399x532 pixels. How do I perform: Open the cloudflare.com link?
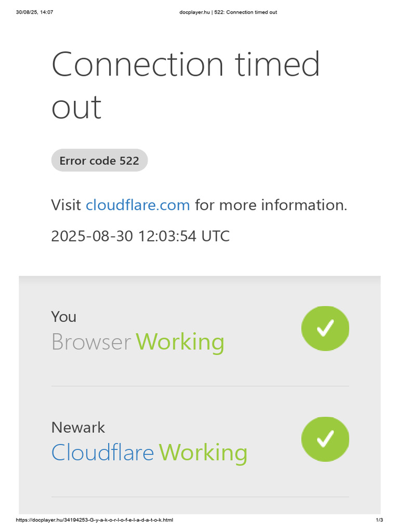tap(138, 205)
